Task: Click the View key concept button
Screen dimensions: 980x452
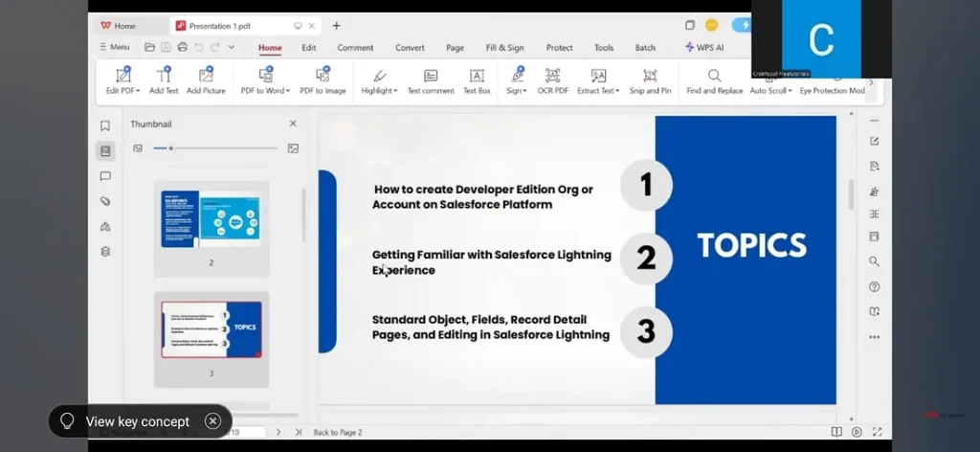Action: 138,421
